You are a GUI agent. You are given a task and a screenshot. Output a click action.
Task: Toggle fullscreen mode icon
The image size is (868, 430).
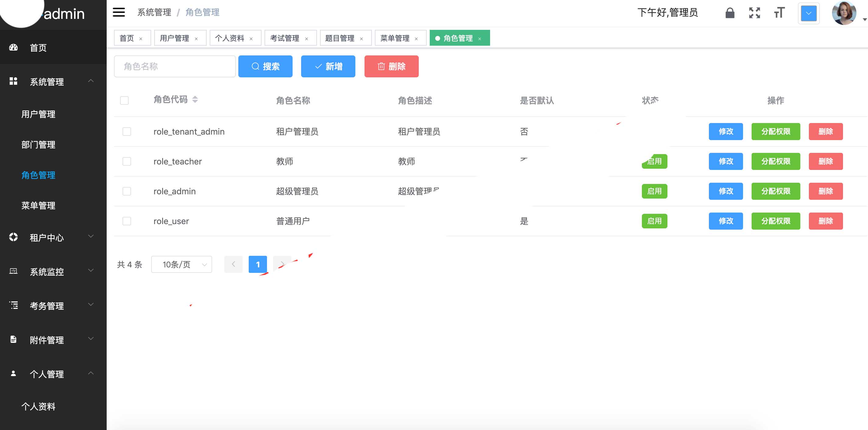[x=754, y=13]
